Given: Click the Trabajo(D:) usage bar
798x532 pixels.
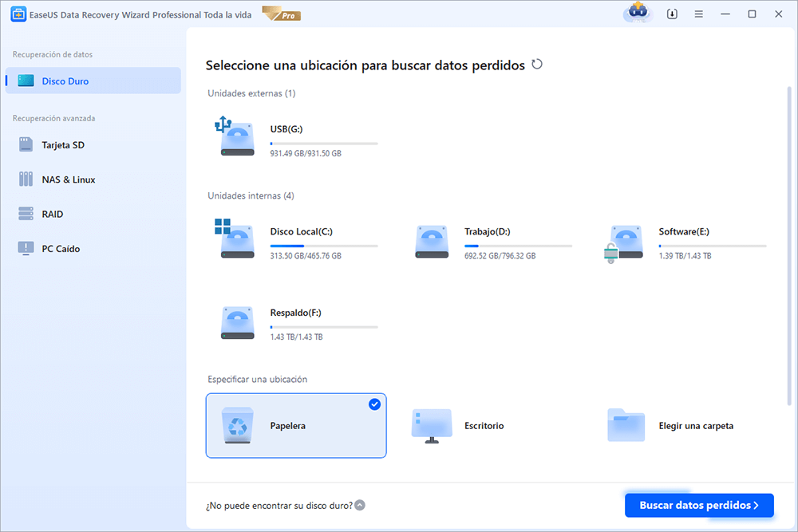Looking at the screenshot, I should pos(518,246).
